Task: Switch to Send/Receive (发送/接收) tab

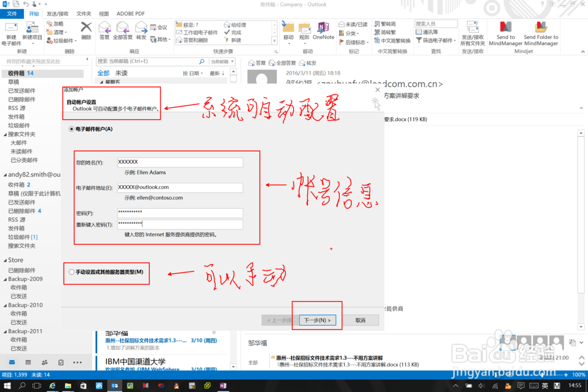Action: point(58,14)
